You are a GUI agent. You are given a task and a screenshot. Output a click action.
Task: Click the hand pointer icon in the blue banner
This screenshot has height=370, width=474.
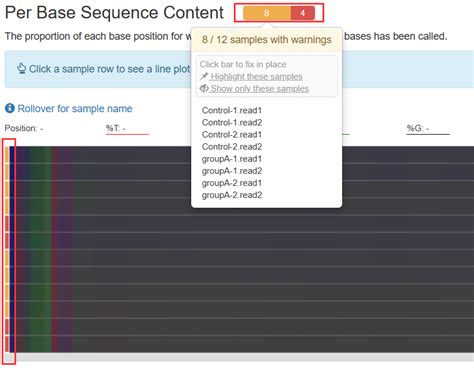21,68
